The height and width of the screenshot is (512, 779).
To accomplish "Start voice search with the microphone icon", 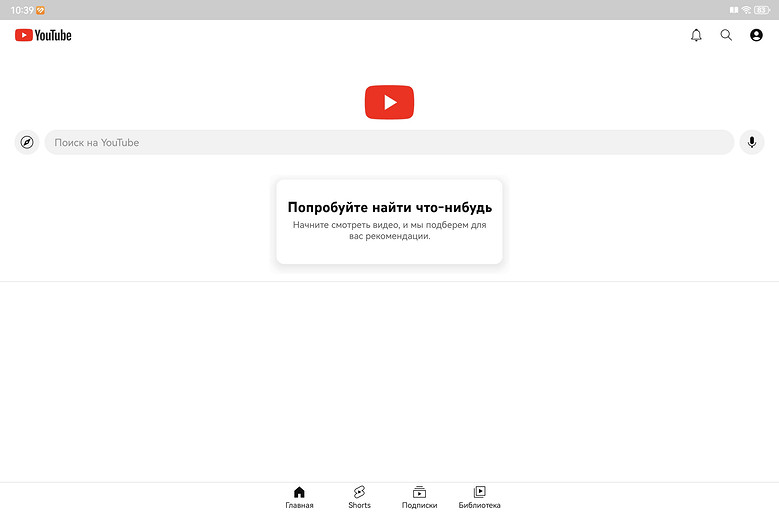I will (x=752, y=142).
